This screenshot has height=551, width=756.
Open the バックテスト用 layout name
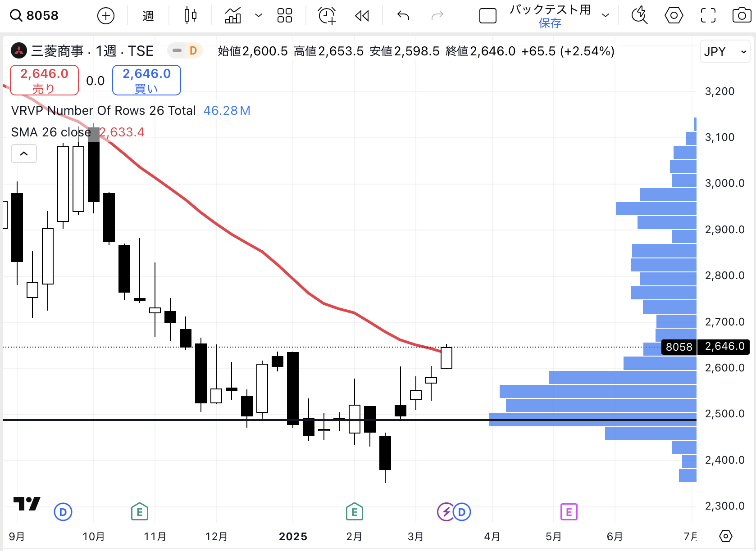tap(550, 9)
